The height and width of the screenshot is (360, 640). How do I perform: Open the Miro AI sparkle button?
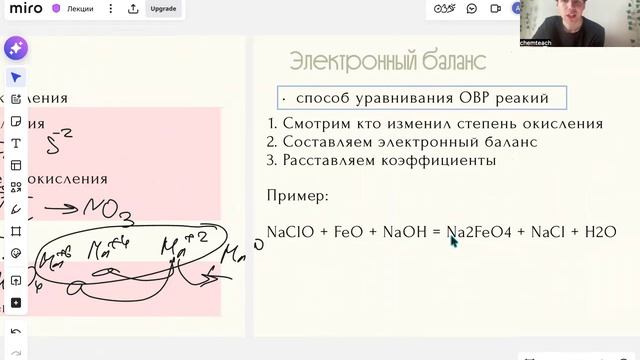[x=16, y=48]
